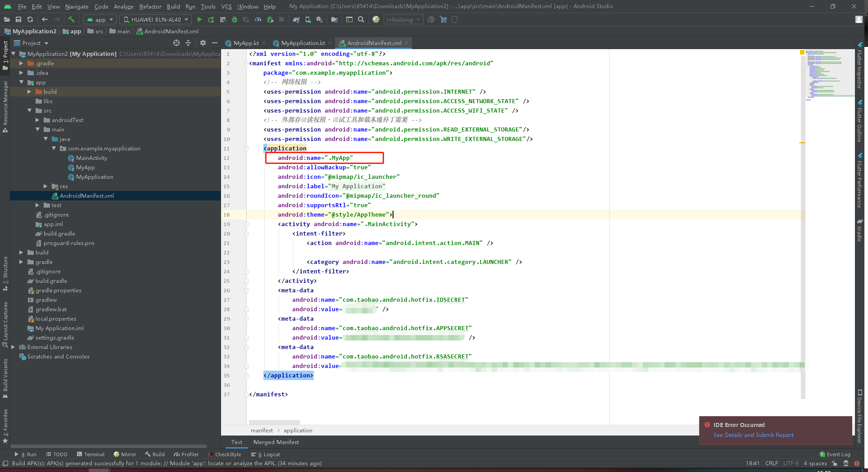The image size is (868, 472).
Task: Switch to the MyApplication.kt tab
Action: 303,43
